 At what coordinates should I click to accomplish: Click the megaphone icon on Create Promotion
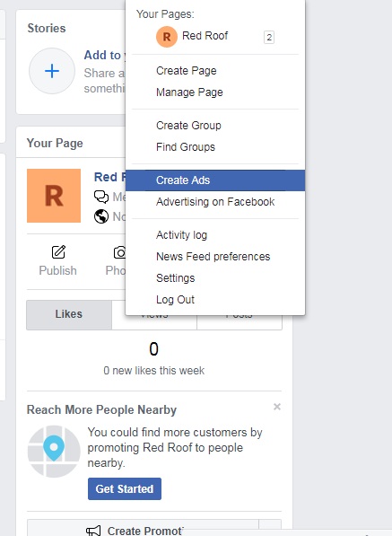(93, 531)
